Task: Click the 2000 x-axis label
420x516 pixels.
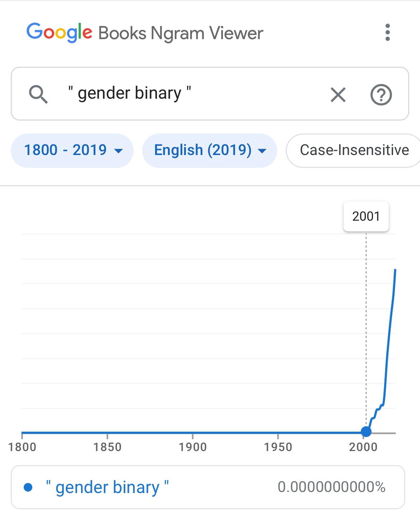Action: tap(363, 447)
